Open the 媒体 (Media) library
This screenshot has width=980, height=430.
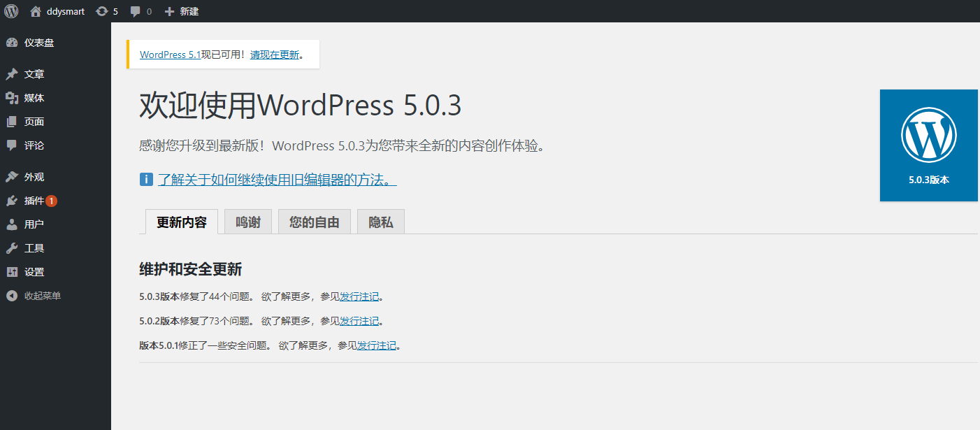click(34, 97)
